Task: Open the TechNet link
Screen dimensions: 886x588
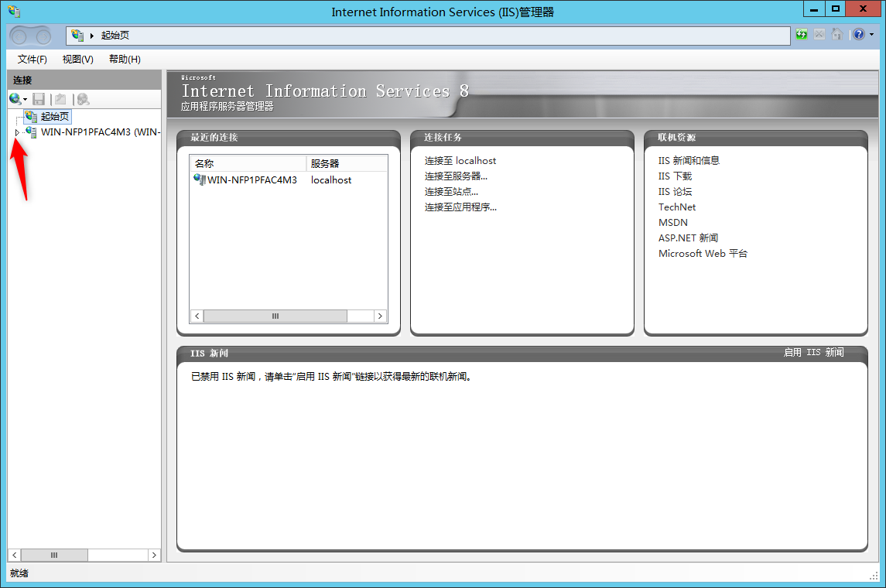Action: pos(676,207)
